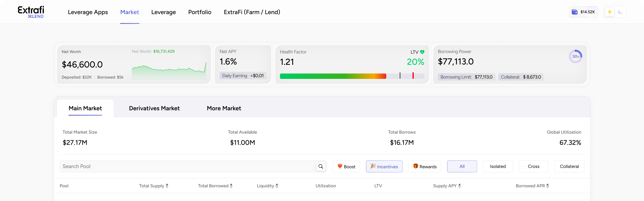
Task: Click the Daily Earning <$0.01 badge
Action: [x=243, y=76]
